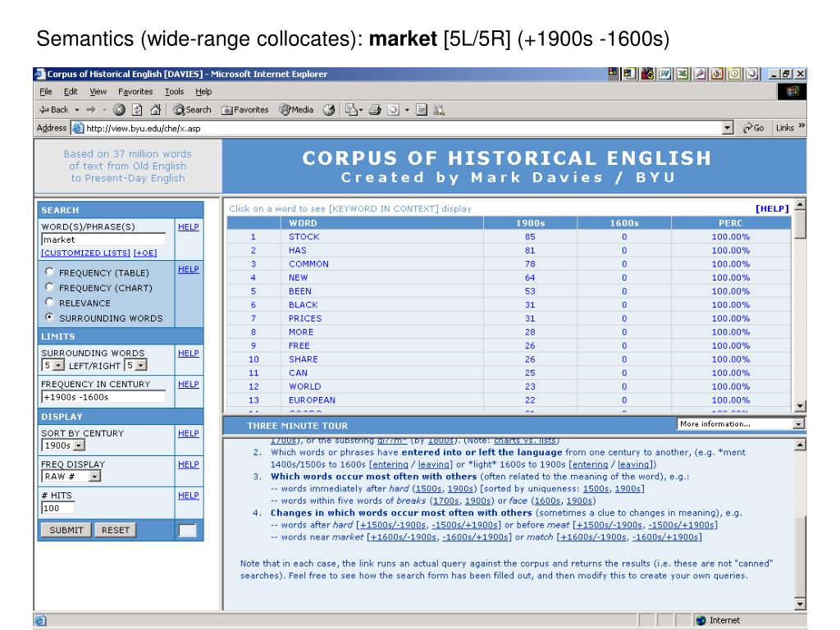The height and width of the screenshot is (630, 840).
Task: Open the Back button history dropdown arrow
Action: pos(76,110)
